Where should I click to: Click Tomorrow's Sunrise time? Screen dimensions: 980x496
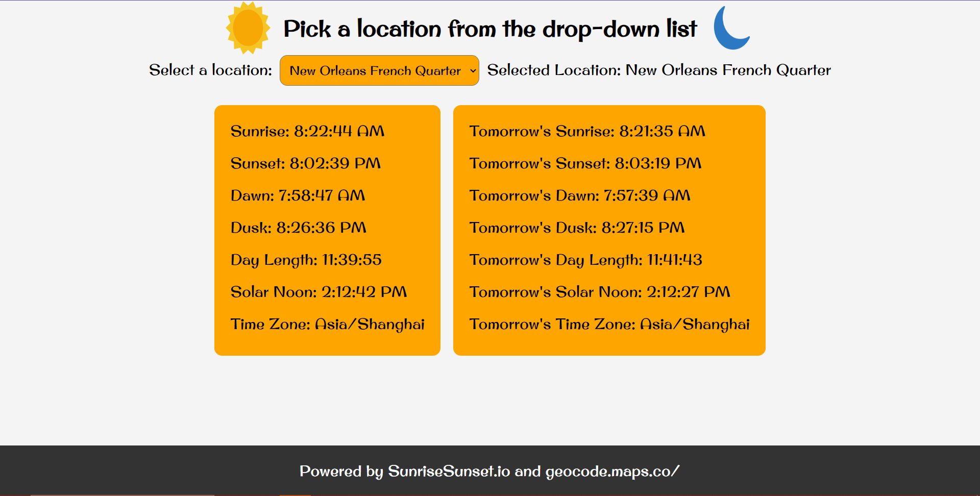click(587, 131)
